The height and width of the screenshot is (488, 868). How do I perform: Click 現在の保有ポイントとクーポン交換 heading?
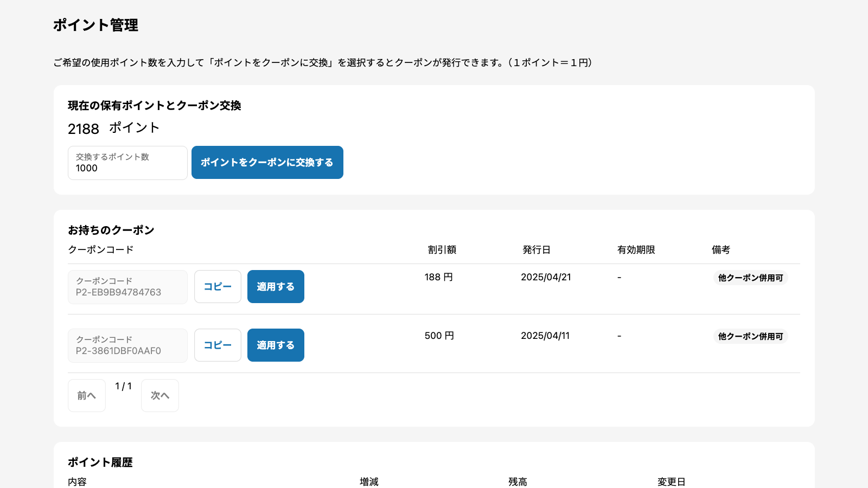pos(155,105)
